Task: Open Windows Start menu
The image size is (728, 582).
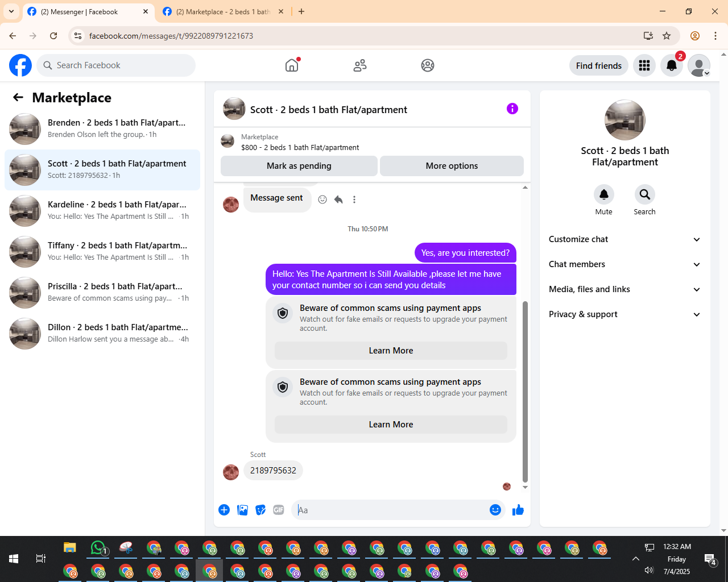Action: [x=14, y=559]
